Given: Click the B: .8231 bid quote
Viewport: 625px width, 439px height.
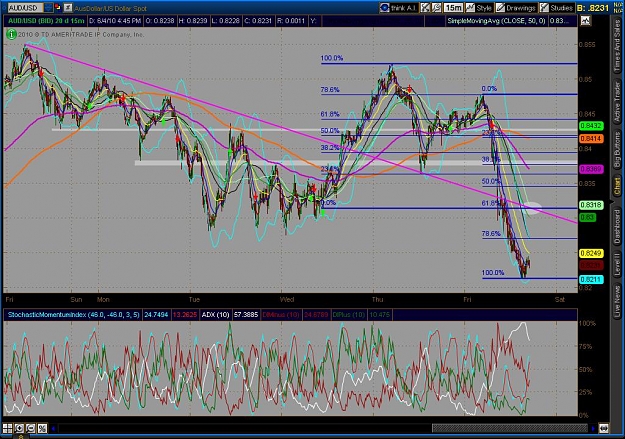Looking at the screenshot, I should coord(593,8).
